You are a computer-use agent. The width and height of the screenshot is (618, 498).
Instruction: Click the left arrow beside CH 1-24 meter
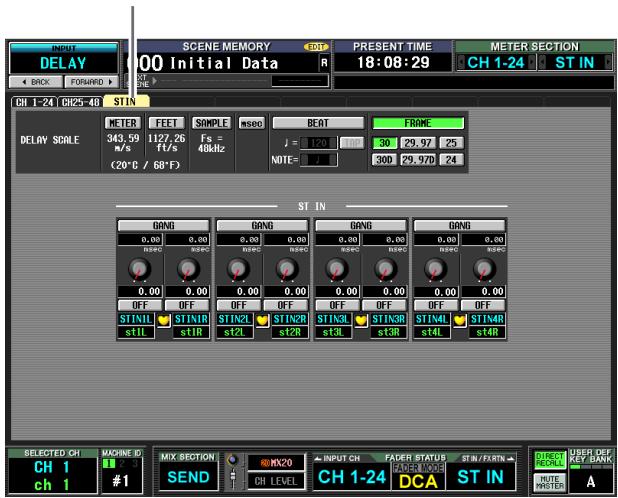(x=460, y=63)
